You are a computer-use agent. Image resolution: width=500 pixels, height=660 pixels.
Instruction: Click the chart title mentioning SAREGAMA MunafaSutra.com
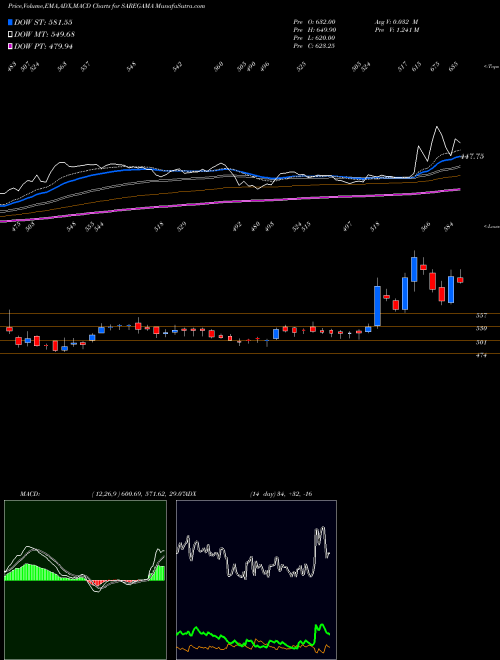point(107,7)
